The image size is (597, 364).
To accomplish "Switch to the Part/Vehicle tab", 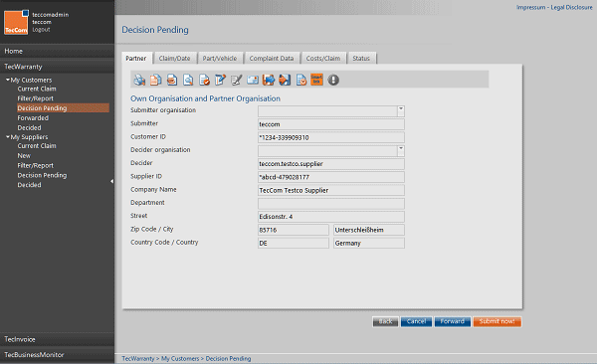I will (220, 59).
